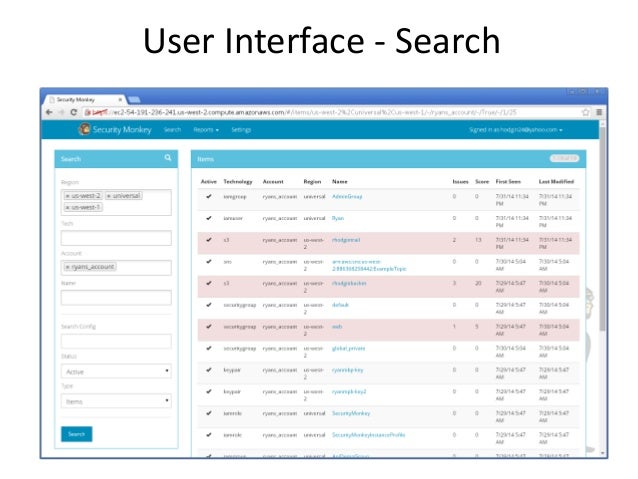Open the Ryan iamuser link
This screenshot has width=638, height=479.
coord(338,218)
